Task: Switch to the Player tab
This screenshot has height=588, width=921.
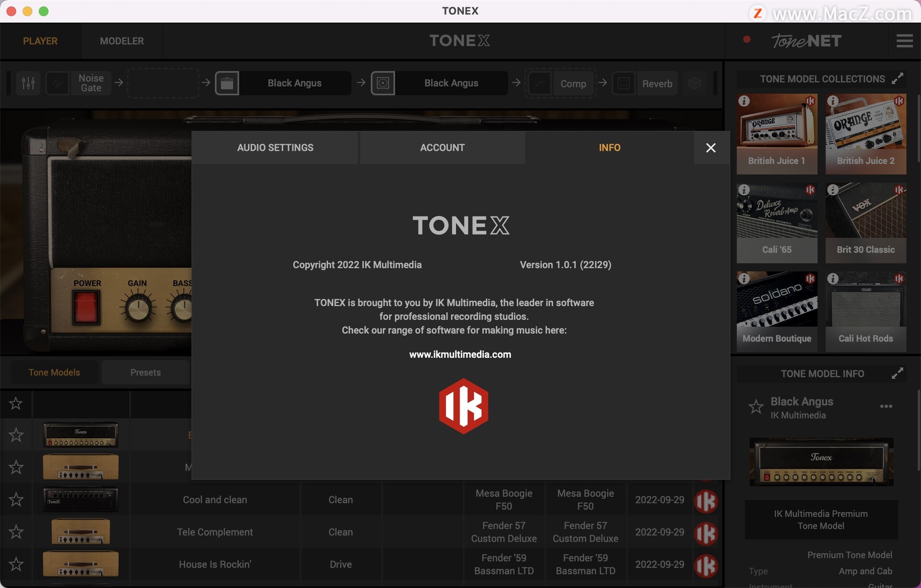Action: click(40, 41)
